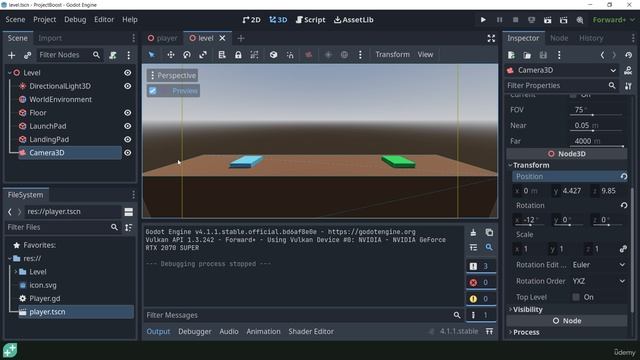Attach a script to the selected node
640x360 pixels.
point(113,55)
